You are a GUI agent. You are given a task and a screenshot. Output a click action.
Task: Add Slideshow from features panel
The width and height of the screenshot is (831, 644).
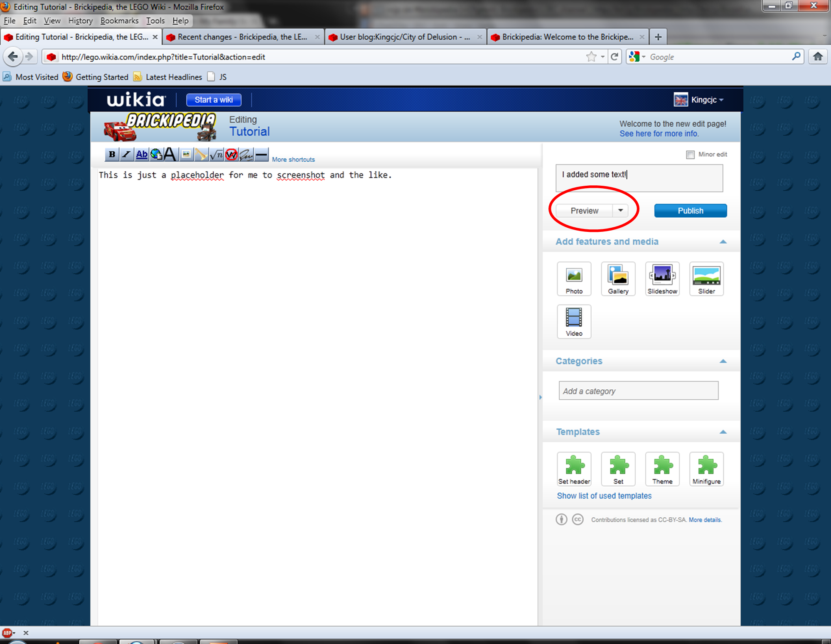click(x=662, y=279)
